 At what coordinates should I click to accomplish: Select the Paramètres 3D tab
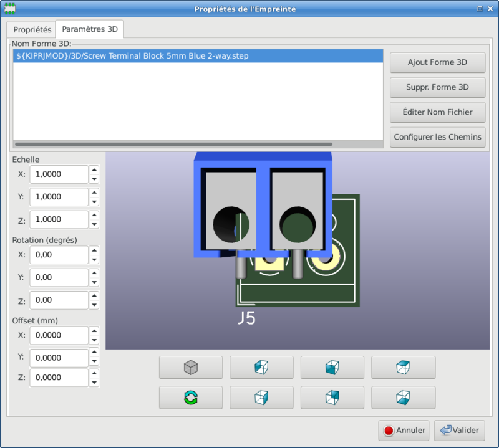tap(90, 29)
